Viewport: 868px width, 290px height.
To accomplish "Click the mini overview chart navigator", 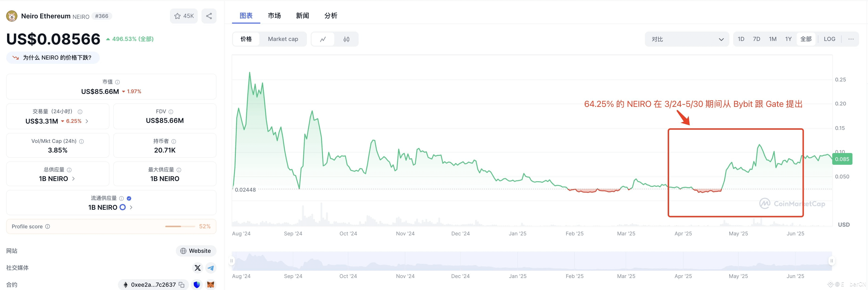I will point(532,261).
